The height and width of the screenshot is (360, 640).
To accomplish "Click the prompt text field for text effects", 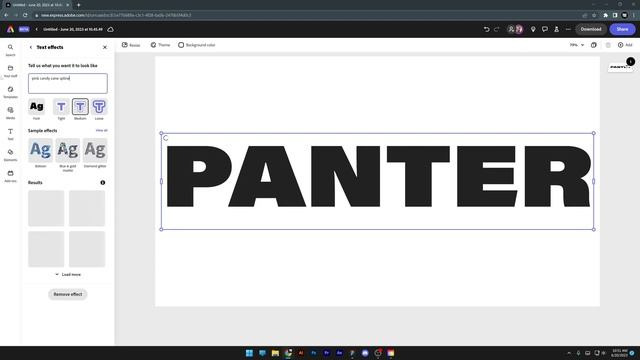I will coord(68,83).
